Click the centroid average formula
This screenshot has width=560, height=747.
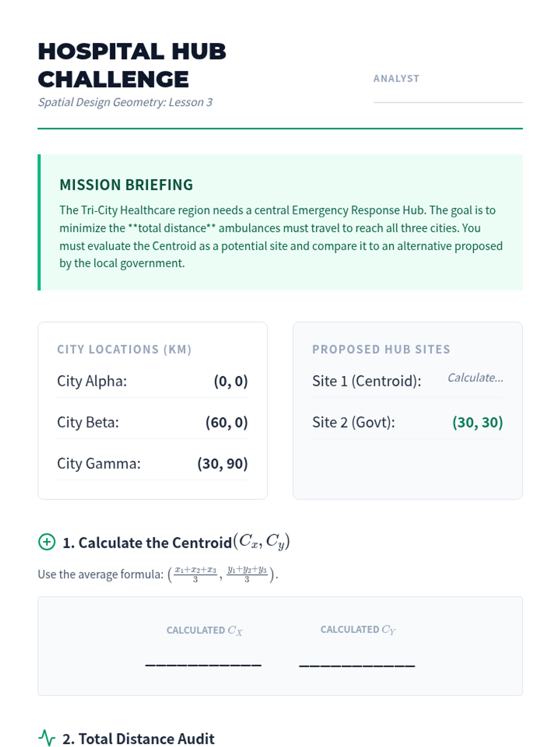tap(223, 574)
